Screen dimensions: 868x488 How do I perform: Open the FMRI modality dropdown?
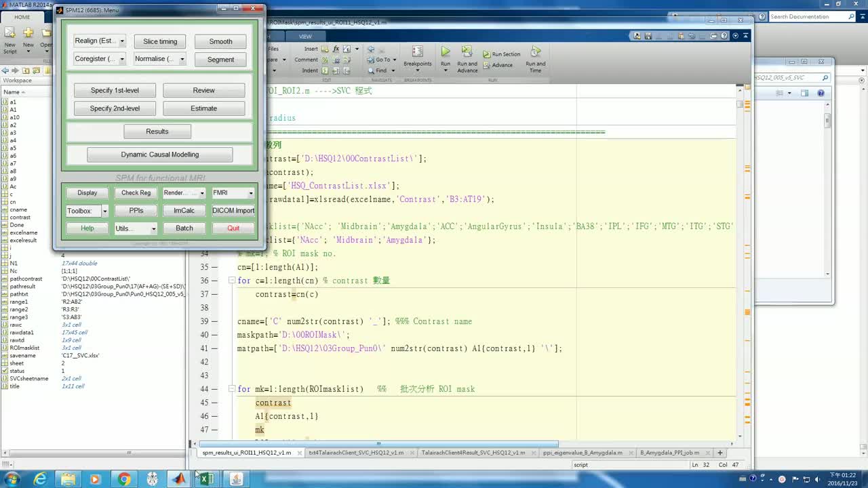[x=233, y=193]
